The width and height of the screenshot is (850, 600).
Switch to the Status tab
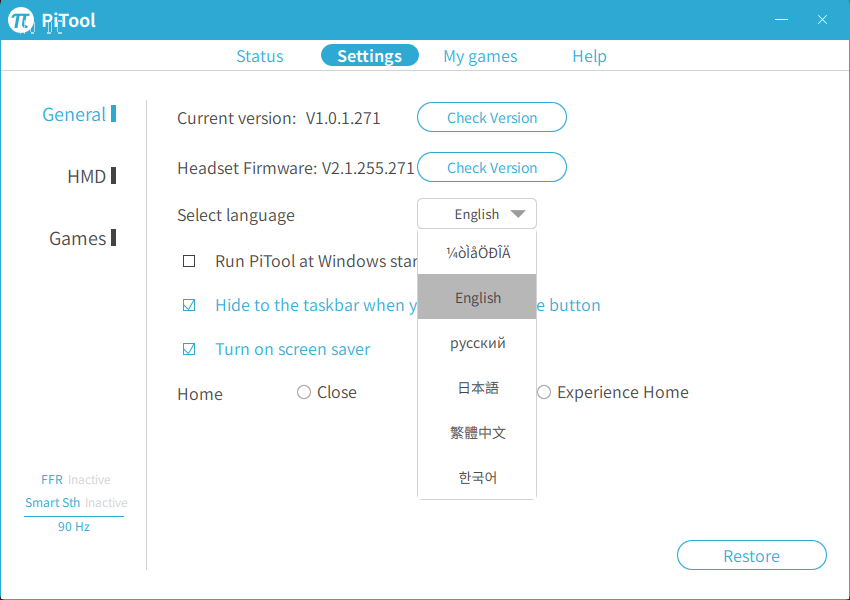point(260,56)
